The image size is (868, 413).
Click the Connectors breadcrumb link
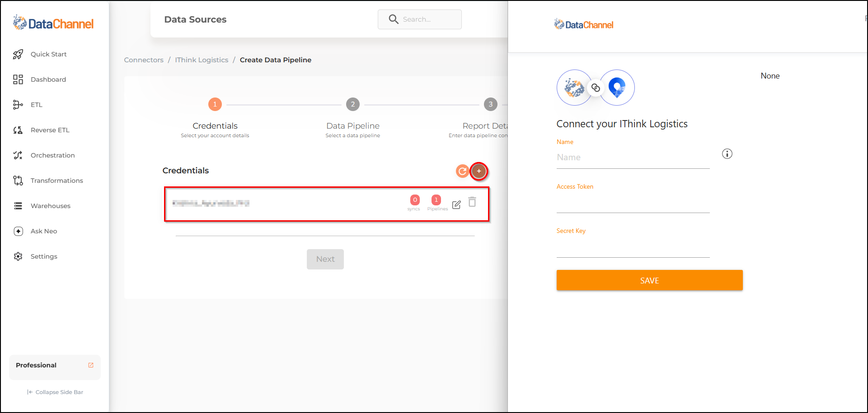point(144,60)
